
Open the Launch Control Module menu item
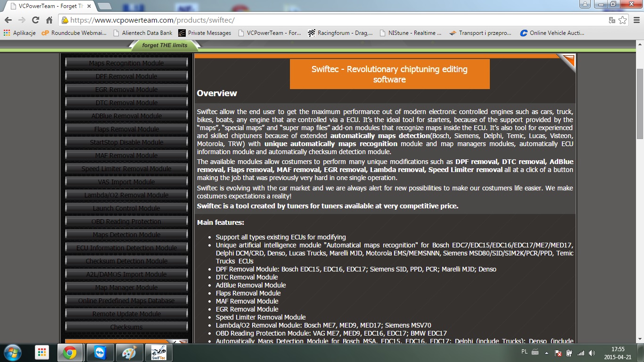(126, 208)
